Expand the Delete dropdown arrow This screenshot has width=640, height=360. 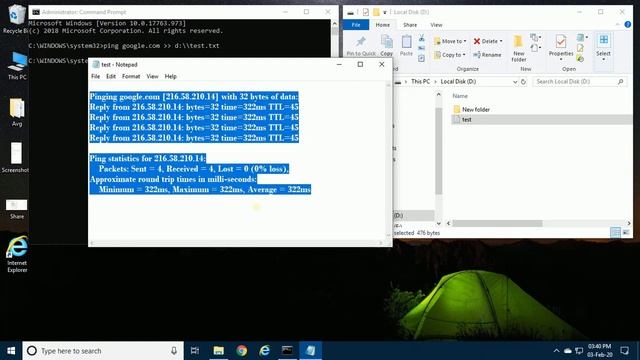coord(501,41)
